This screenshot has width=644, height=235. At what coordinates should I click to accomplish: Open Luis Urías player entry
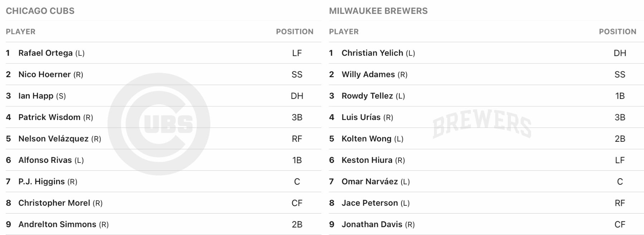361,117
